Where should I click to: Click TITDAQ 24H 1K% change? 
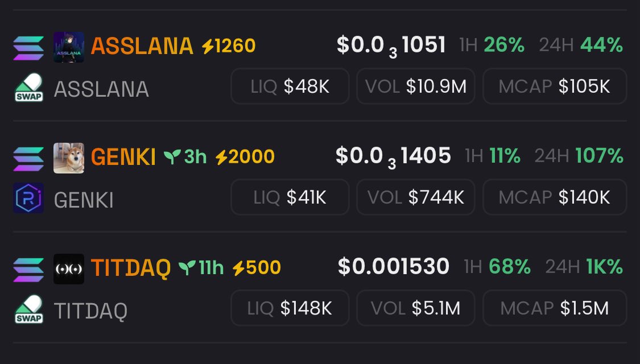(x=584, y=267)
